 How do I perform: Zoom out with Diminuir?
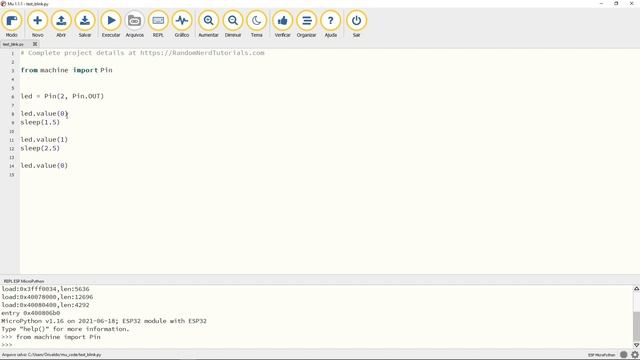tap(233, 24)
